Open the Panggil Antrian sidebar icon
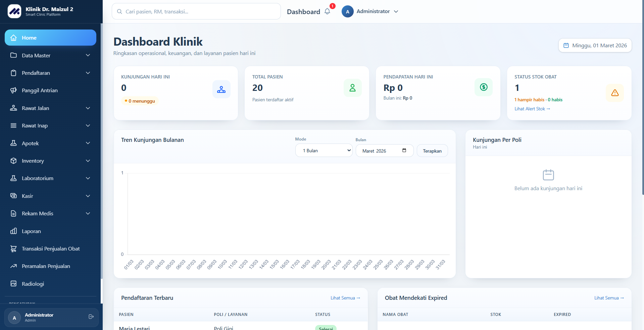Image resolution: width=644 pixels, height=330 pixels. (13, 90)
